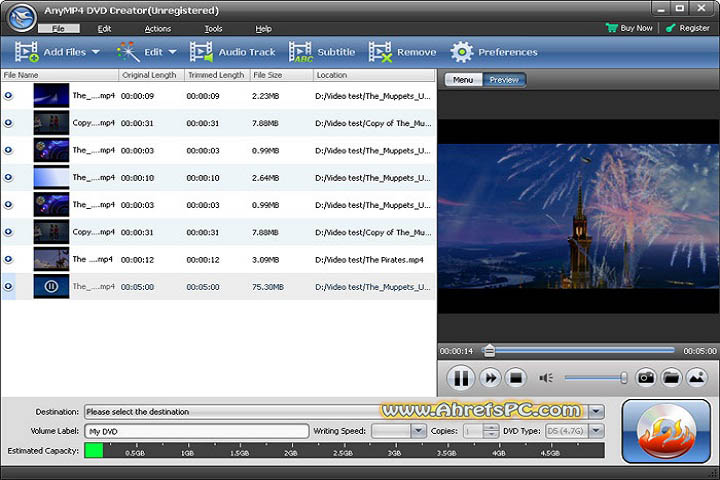Viewport: 720px width, 480px height.
Task: Click the picture icon right of snapshot folder
Action: click(697, 378)
